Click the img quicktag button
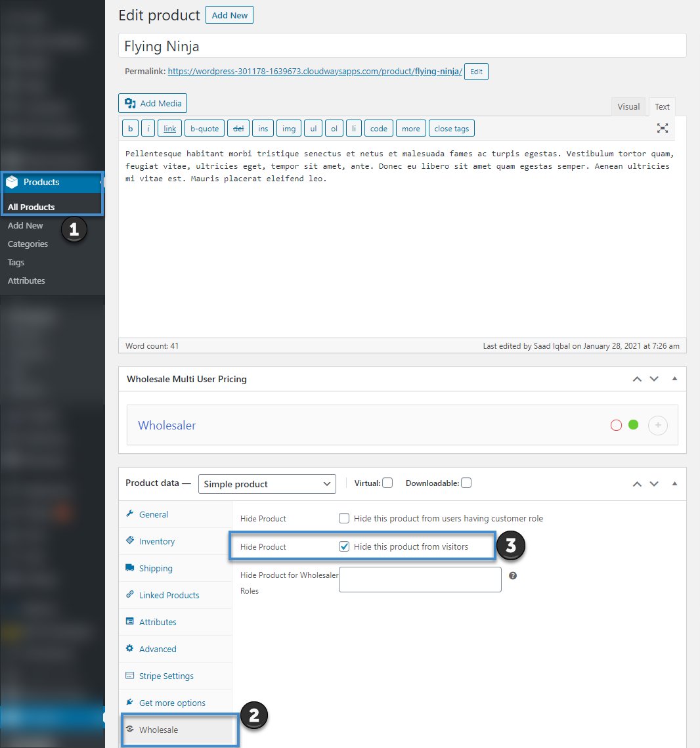 coord(289,128)
